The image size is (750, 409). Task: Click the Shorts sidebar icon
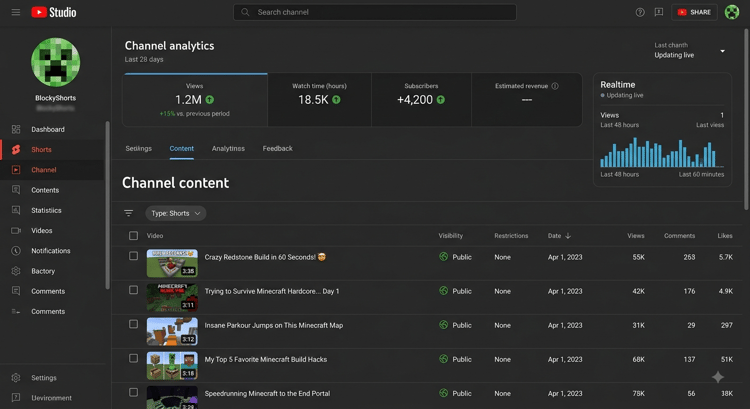pos(16,149)
